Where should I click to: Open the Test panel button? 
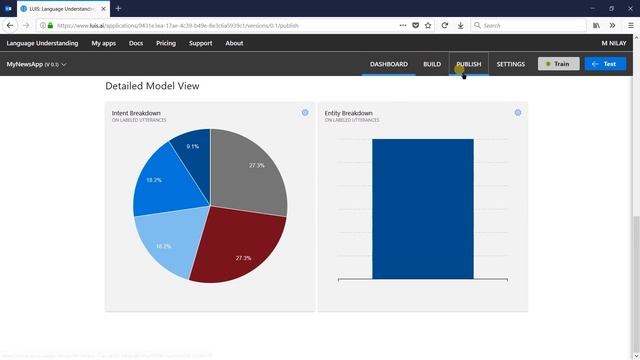click(x=605, y=64)
